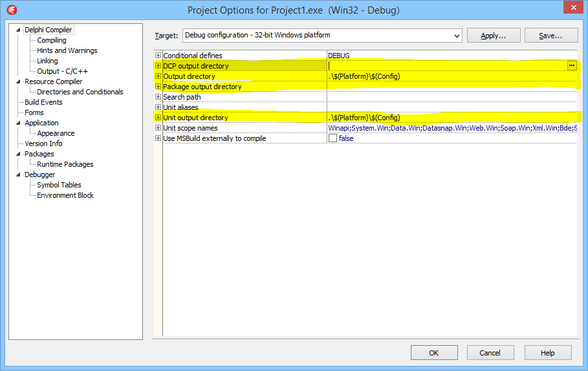This screenshot has width=588, height=371.
Task: Click the Output directory path value
Action: pos(364,76)
